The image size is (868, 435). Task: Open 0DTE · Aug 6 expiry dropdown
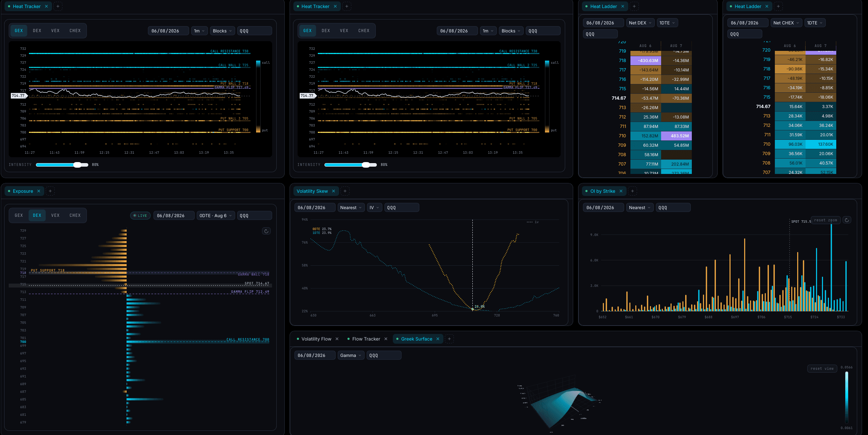216,215
